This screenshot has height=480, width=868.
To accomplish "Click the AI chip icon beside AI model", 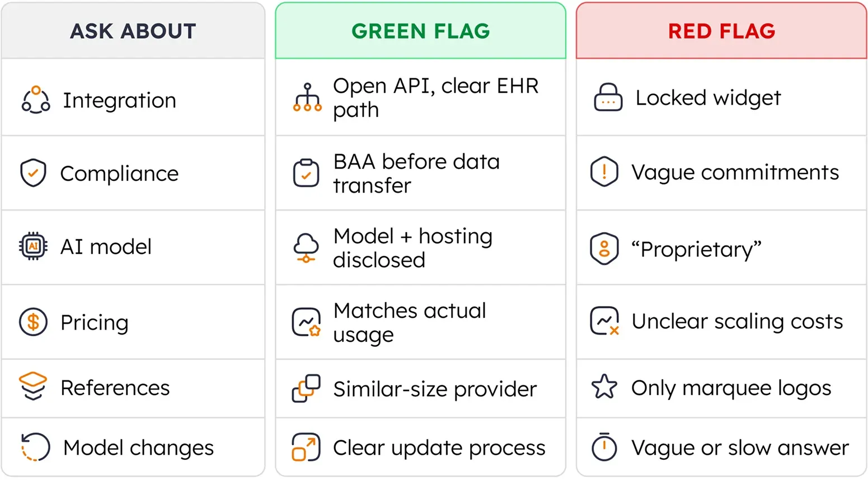I will [x=33, y=246].
